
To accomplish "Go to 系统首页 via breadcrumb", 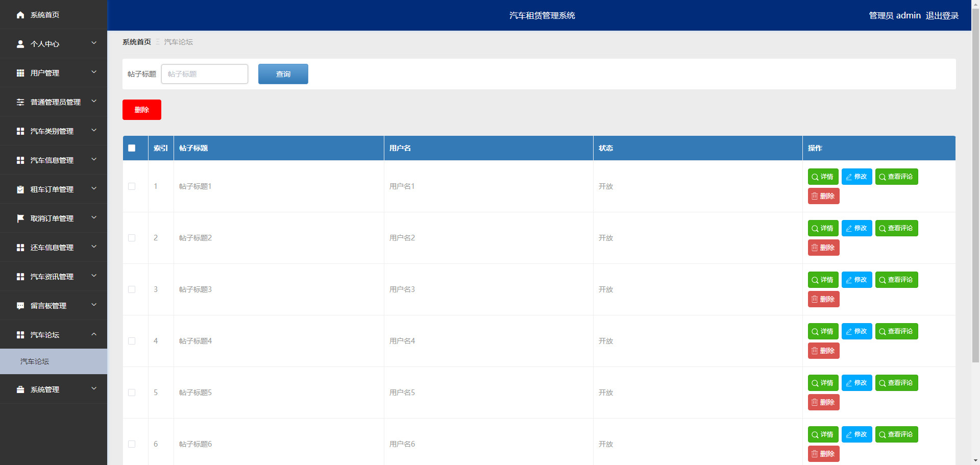I will [x=137, y=42].
